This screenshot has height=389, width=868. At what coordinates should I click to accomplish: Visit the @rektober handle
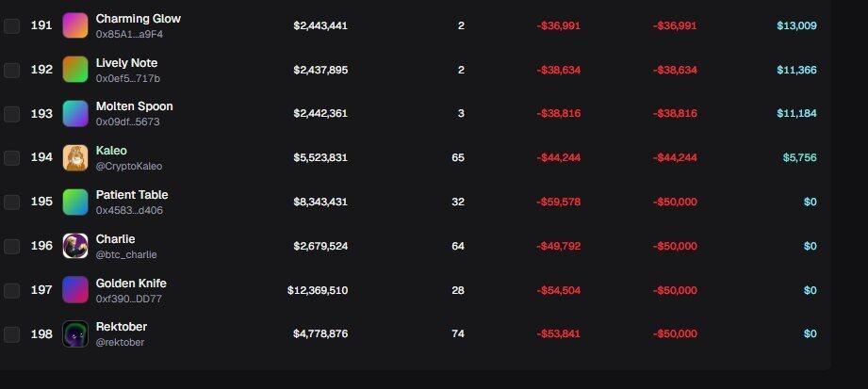pos(120,342)
